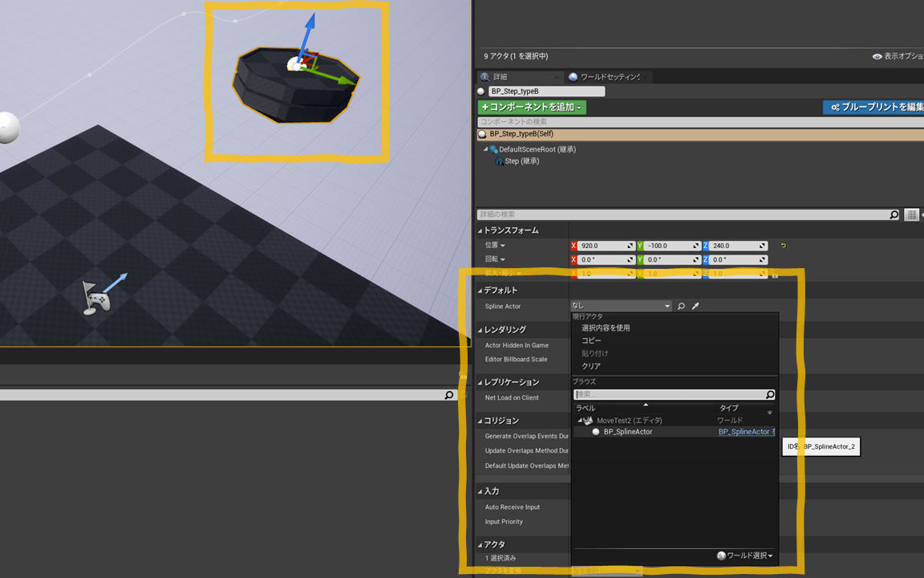
Task: Select BP_Step_typeB(Self) component row
Action: click(x=700, y=135)
